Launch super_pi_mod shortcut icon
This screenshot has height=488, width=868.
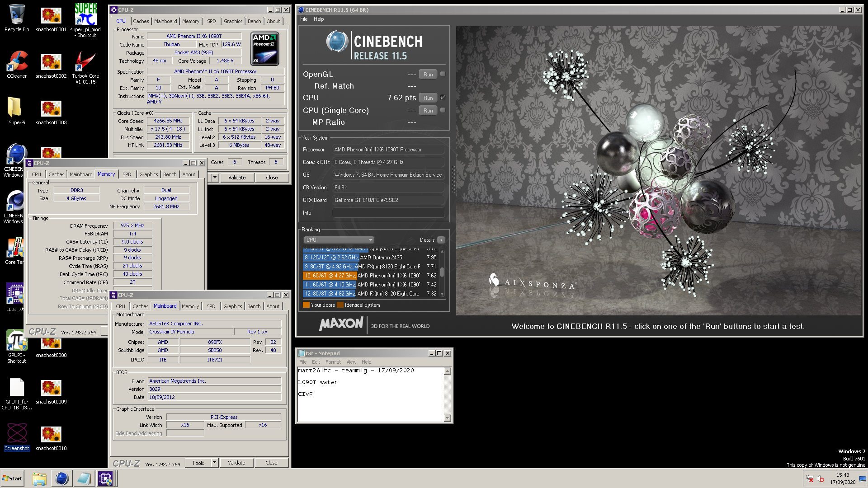[x=85, y=20]
